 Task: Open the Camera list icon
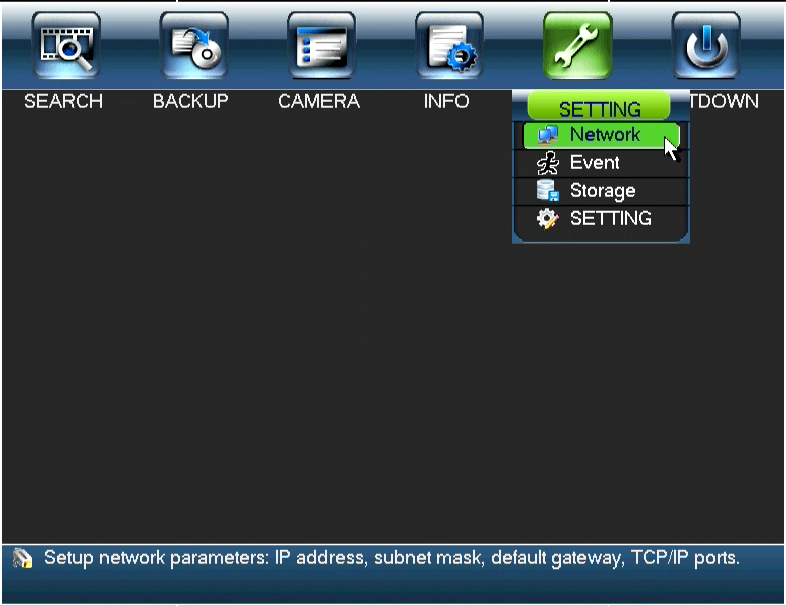click(x=321, y=46)
